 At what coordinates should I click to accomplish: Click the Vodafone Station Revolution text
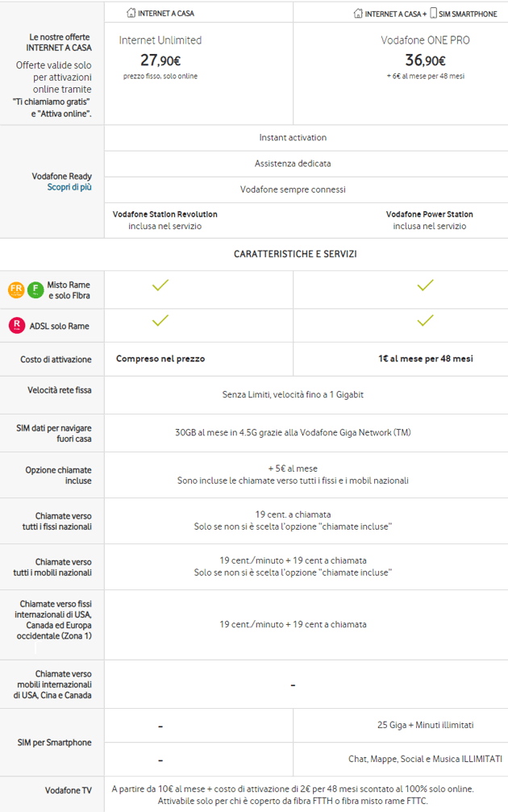164,214
